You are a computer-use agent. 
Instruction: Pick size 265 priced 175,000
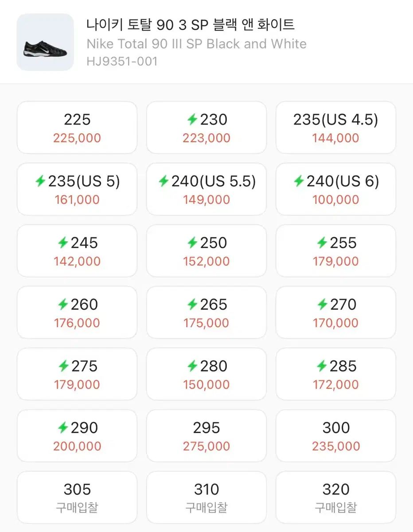[206, 313]
